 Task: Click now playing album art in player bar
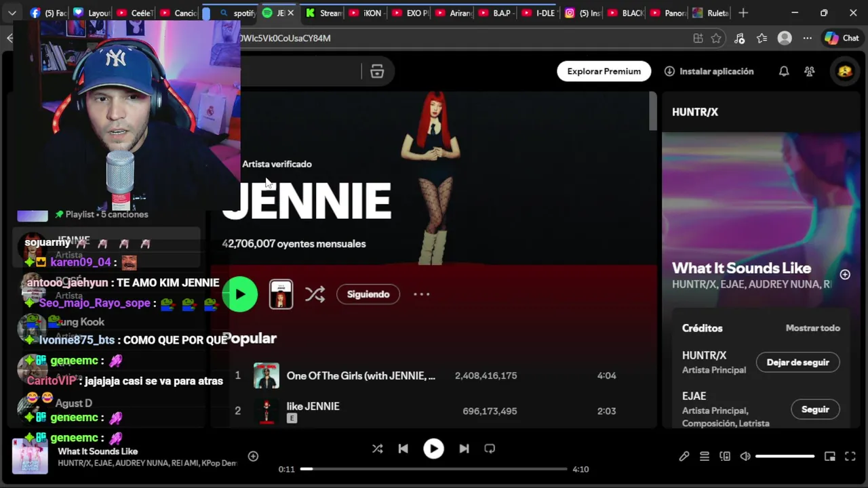point(30,456)
